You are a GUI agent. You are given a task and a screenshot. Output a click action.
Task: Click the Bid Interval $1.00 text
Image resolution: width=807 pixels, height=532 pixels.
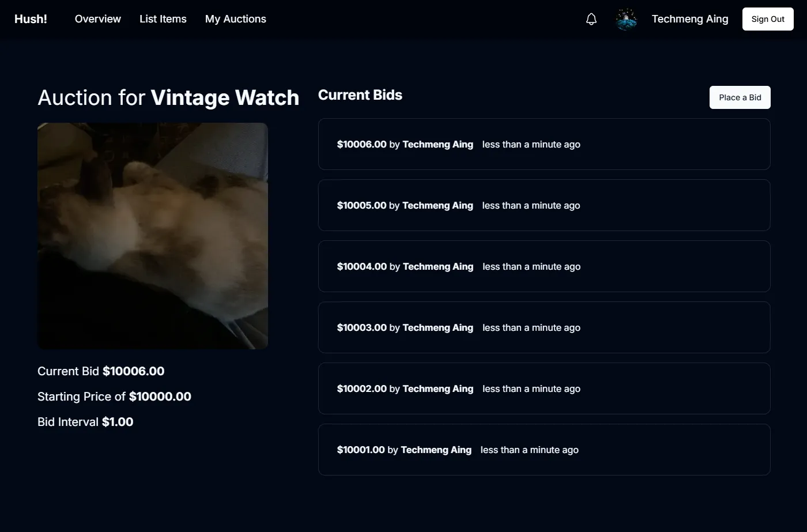(x=85, y=422)
